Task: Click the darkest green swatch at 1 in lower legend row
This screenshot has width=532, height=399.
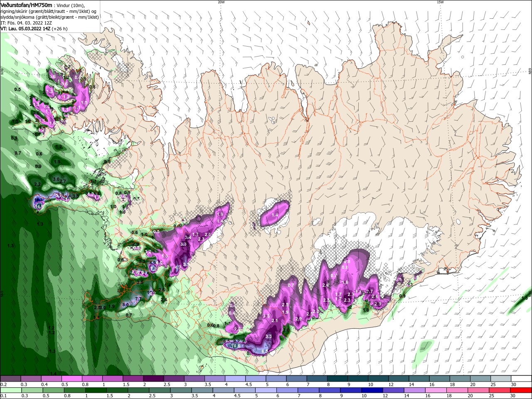Action: [x=96, y=390]
